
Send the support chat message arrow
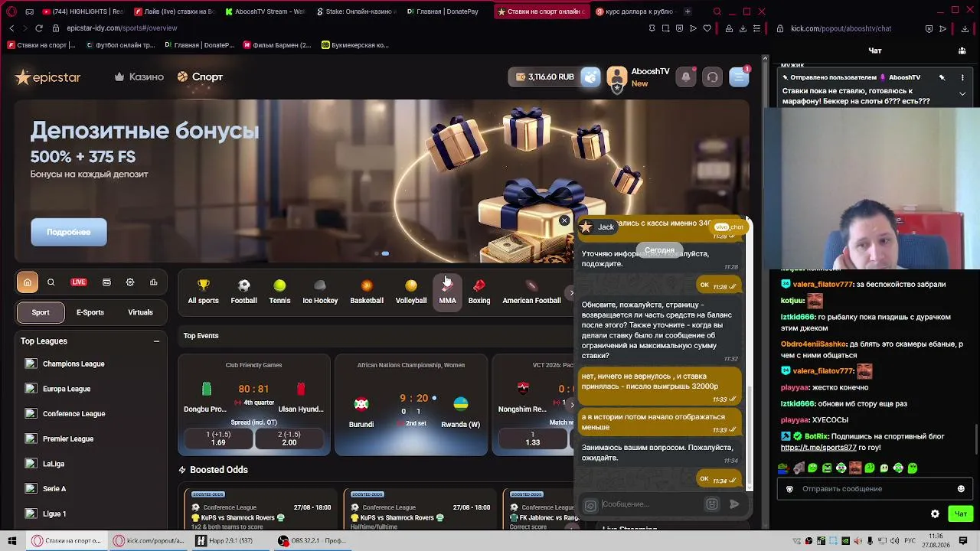734,504
